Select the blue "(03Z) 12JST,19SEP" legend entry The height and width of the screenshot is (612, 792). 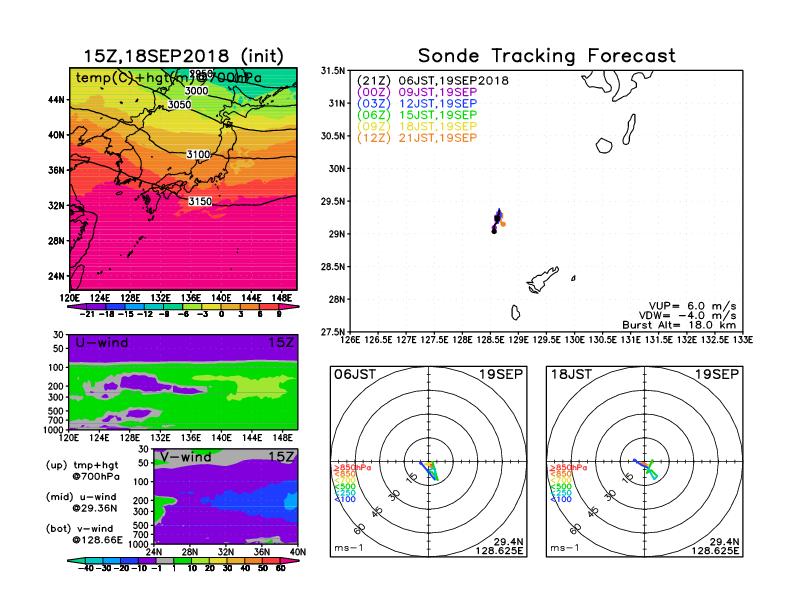point(417,104)
